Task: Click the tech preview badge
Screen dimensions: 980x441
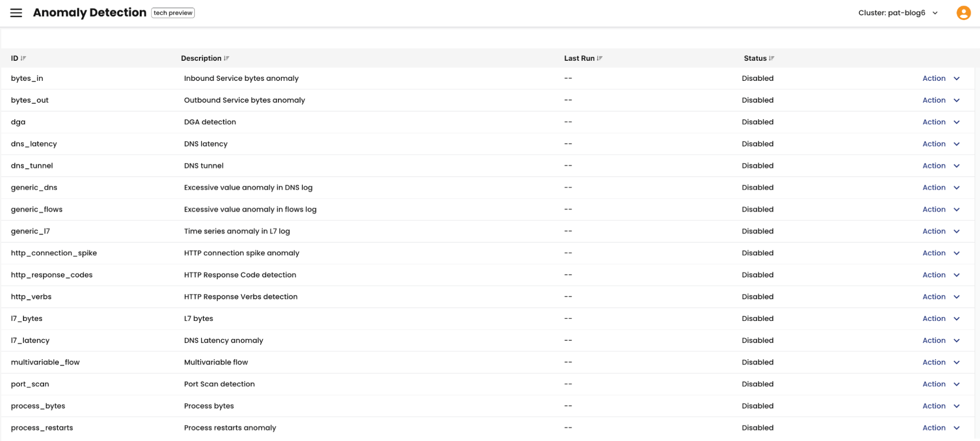Action: coord(173,13)
